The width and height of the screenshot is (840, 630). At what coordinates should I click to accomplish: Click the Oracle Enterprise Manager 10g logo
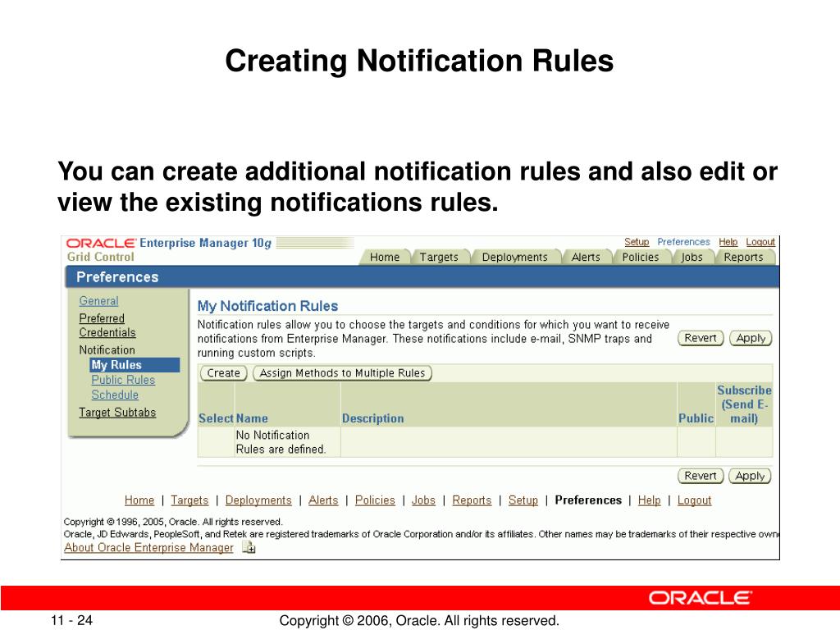pyautogui.click(x=169, y=243)
